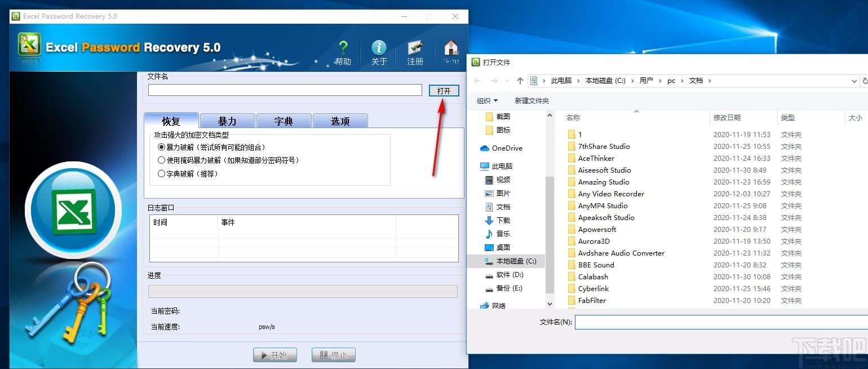
Task: Expand address bar history dropdown
Action: (854, 81)
